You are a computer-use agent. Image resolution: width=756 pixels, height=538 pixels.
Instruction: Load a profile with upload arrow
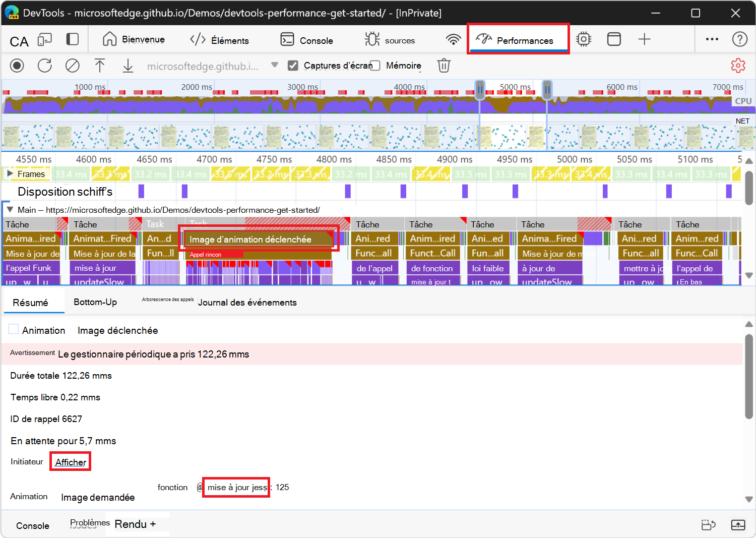coord(100,66)
